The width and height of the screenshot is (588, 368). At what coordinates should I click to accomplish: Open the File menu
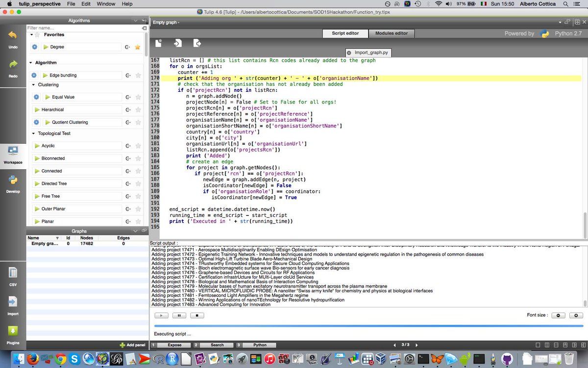71,4
